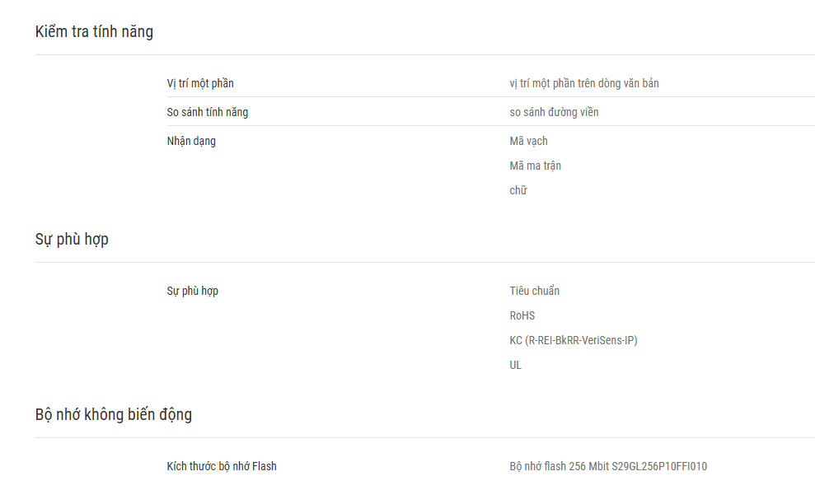Click the RoHS compliance entry

coord(522,316)
